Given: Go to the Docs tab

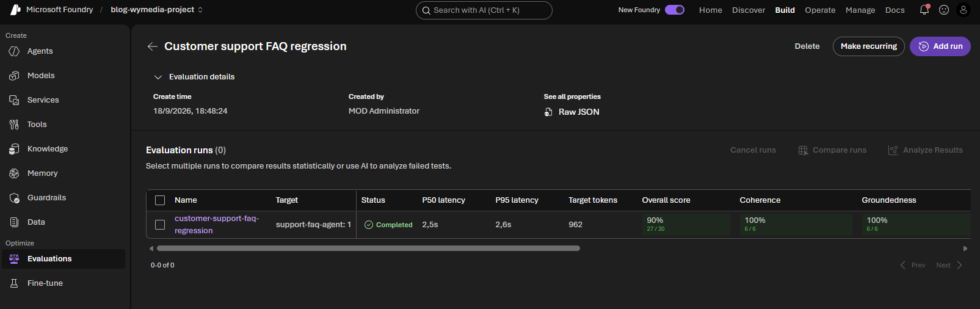Looking at the screenshot, I should pos(895,10).
